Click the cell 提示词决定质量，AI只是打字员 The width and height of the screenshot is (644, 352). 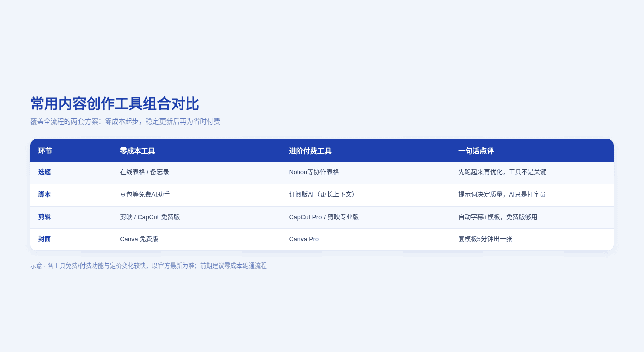pyautogui.click(x=502, y=194)
